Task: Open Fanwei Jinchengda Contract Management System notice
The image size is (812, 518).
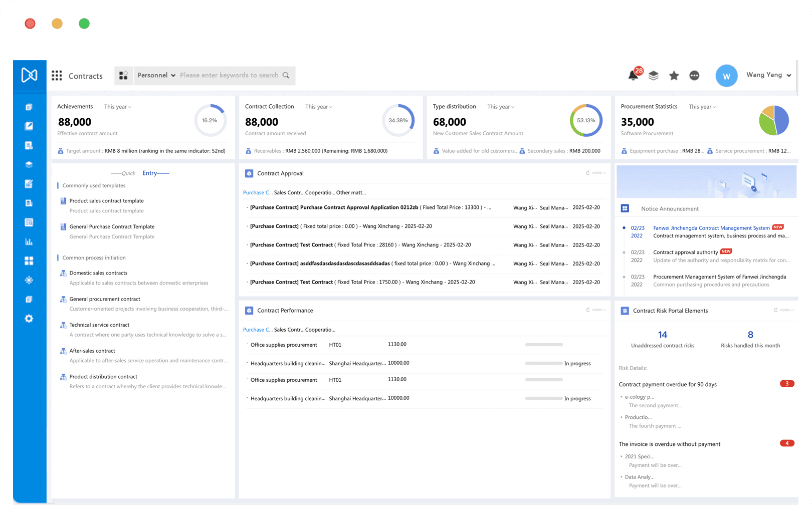Action: tap(711, 228)
